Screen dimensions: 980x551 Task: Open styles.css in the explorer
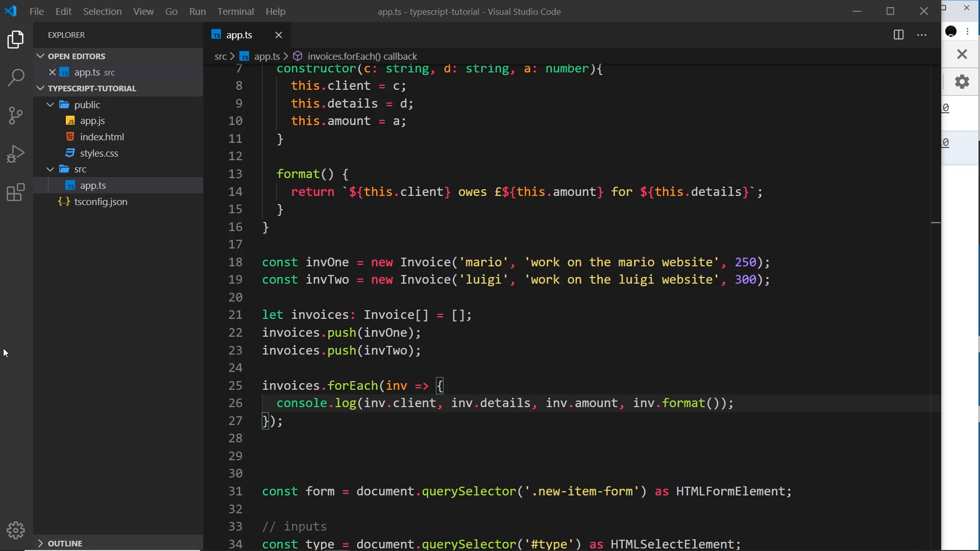pos(99,153)
